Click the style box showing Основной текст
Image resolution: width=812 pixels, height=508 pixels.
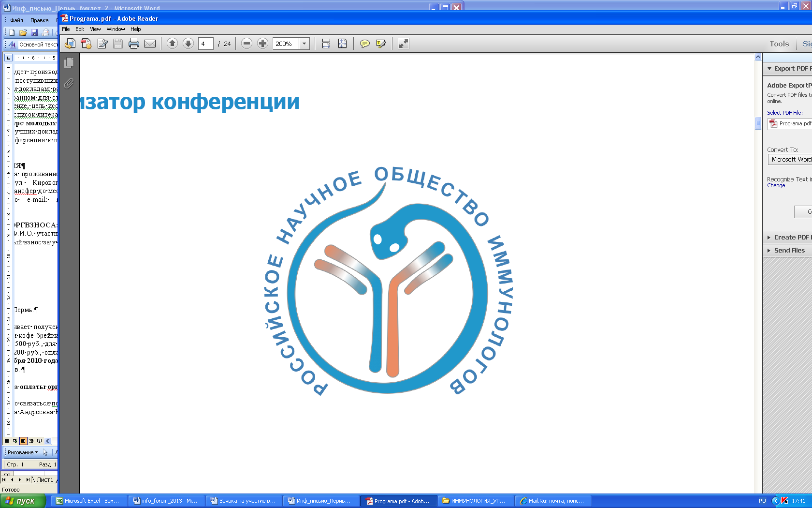pyautogui.click(x=38, y=45)
